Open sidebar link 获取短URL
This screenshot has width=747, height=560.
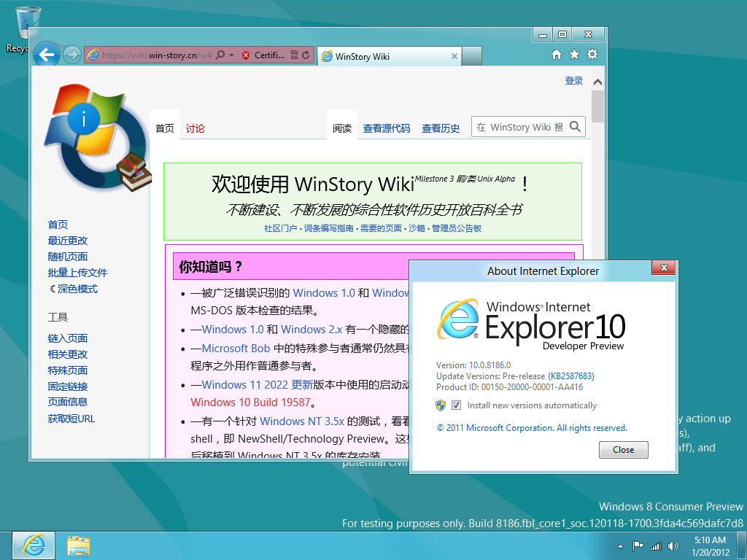(71, 419)
